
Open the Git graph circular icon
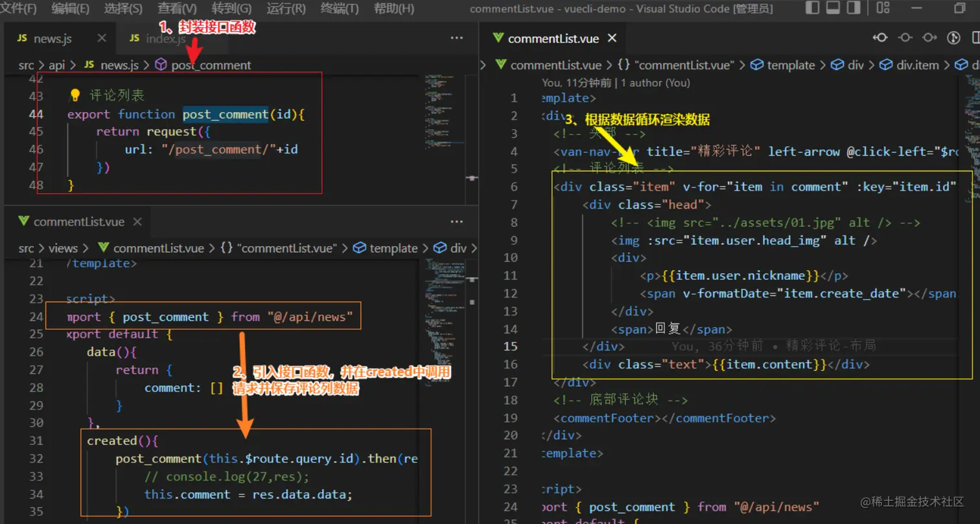click(x=953, y=38)
